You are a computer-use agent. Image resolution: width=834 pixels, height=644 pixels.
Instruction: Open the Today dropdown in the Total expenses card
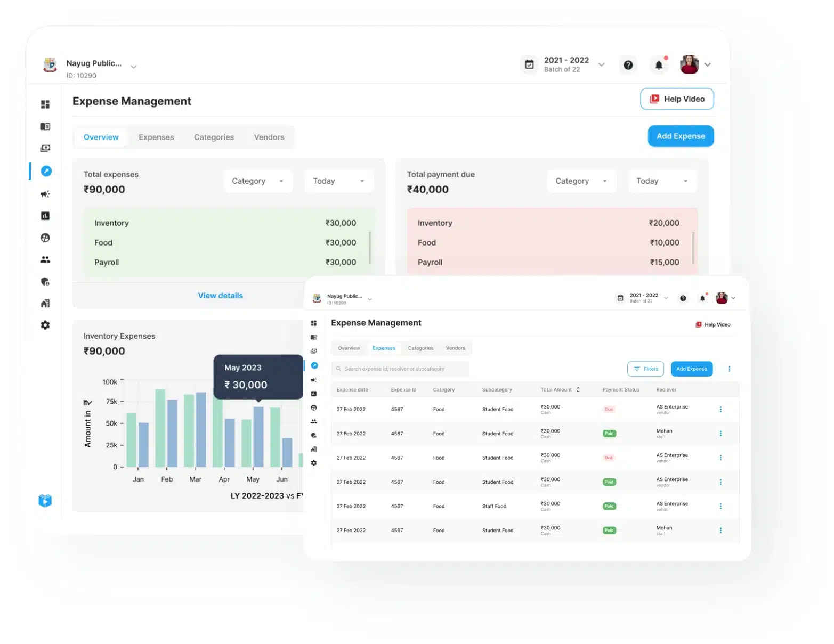point(339,181)
